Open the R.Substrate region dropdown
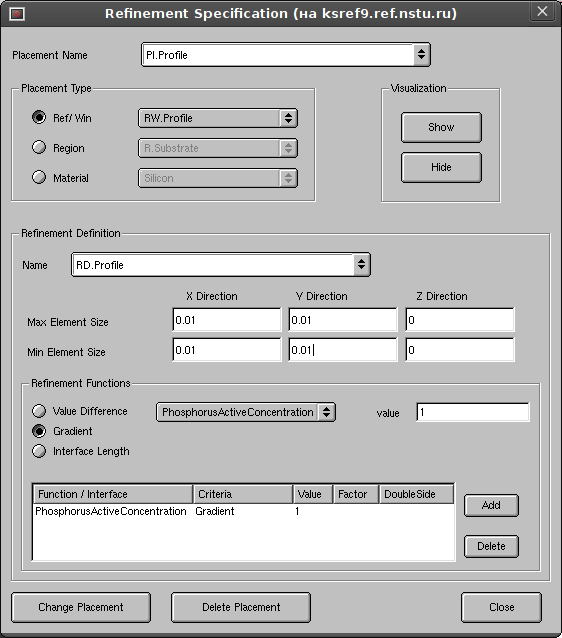This screenshot has width=562, height=638. [218, 148]
